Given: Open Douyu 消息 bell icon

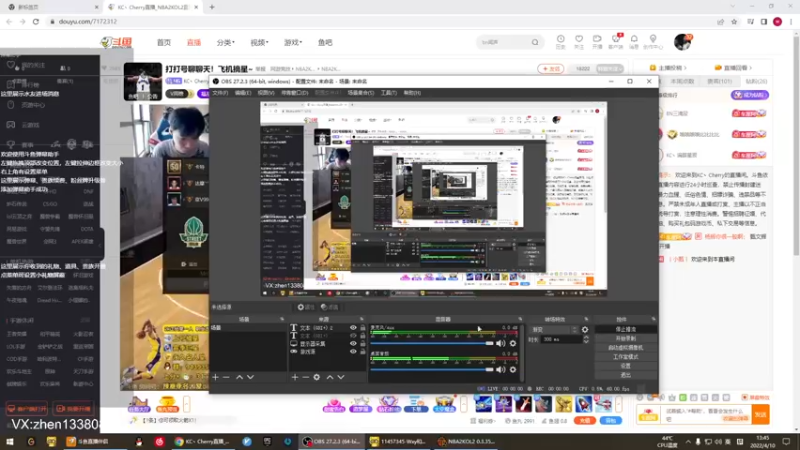Looking at the screenshot, I should pyautogui.click(x=634, y=41).
